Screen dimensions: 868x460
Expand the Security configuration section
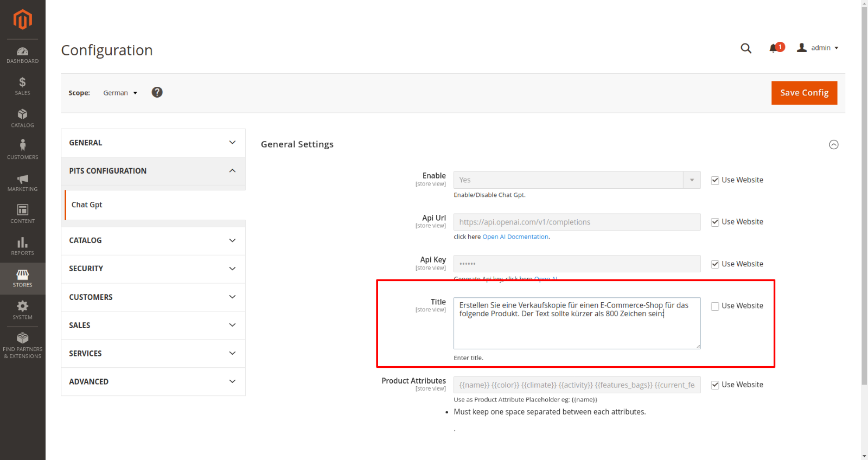153,269
